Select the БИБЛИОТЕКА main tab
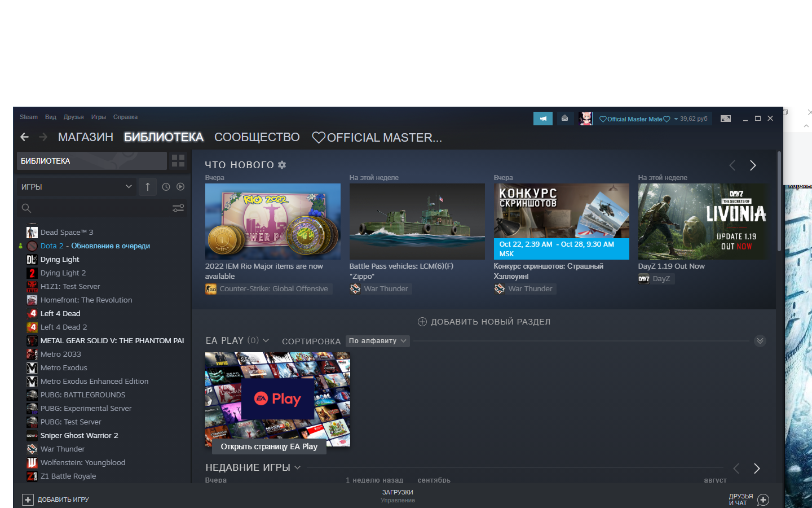This screenshot has height=508, width=812. (x=164, y=137)
